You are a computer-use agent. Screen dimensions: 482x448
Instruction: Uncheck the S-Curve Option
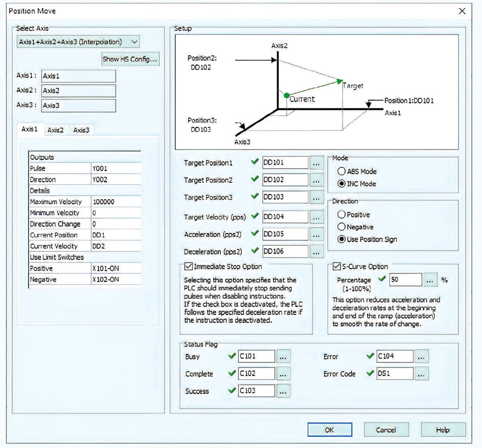pyautogui.click(x=336, y=266)
